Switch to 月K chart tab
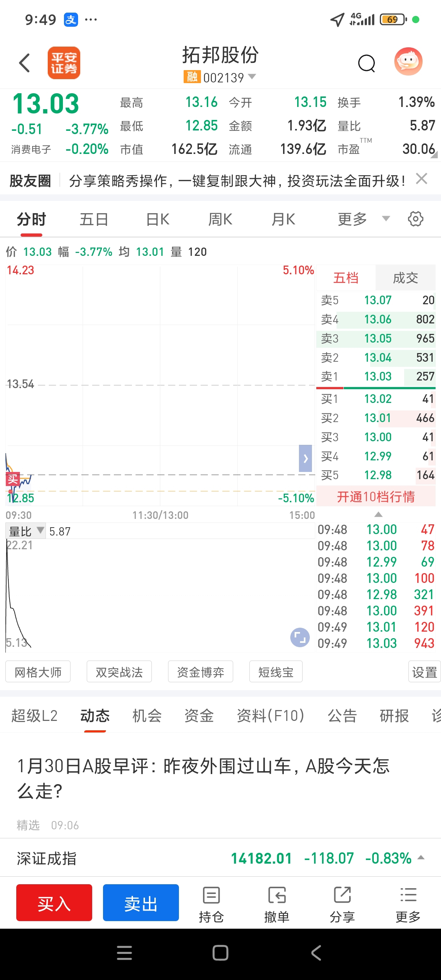The width and height of the screenshot is (441, 980). click(x=283, y=219)
